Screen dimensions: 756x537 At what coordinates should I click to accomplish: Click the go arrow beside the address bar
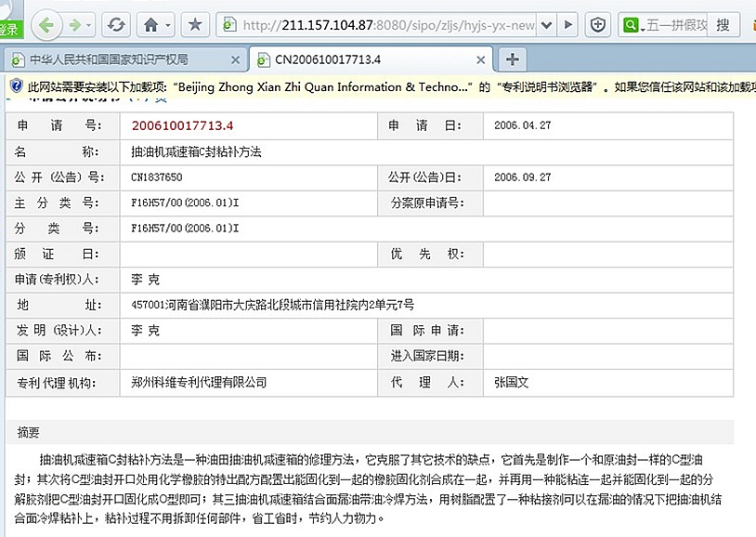[569, 23]
